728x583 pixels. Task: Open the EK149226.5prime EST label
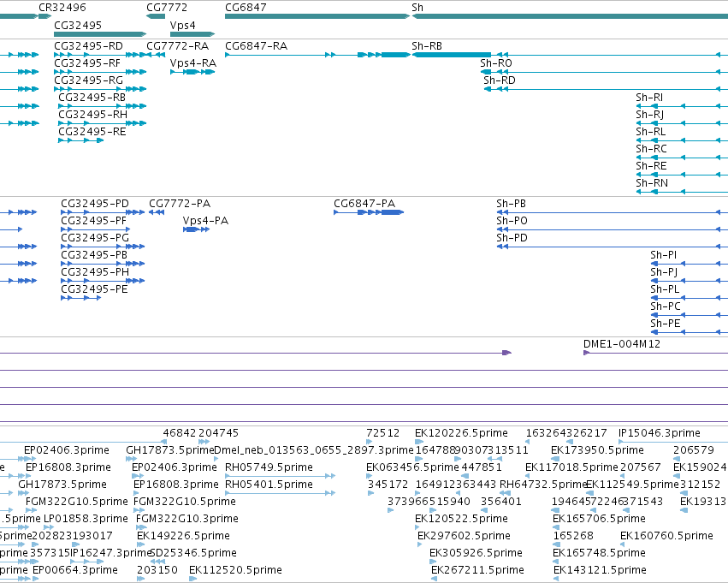pos(183,536)
